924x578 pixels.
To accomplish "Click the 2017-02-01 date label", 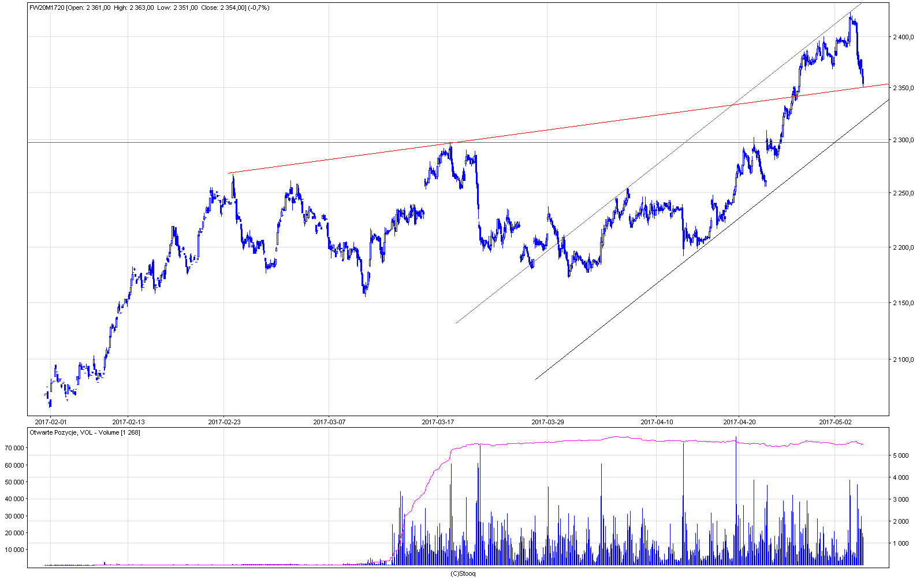I will (x=51, y=422).
